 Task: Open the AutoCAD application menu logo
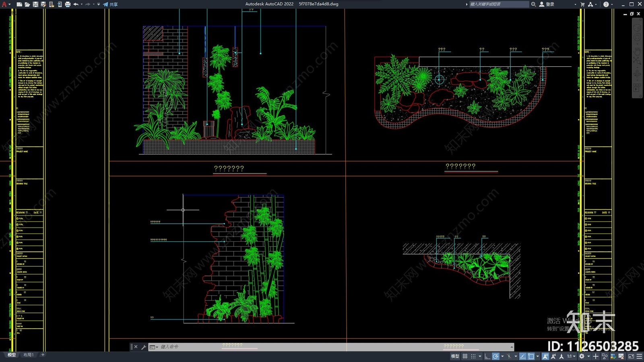click(x=5, y=4)
